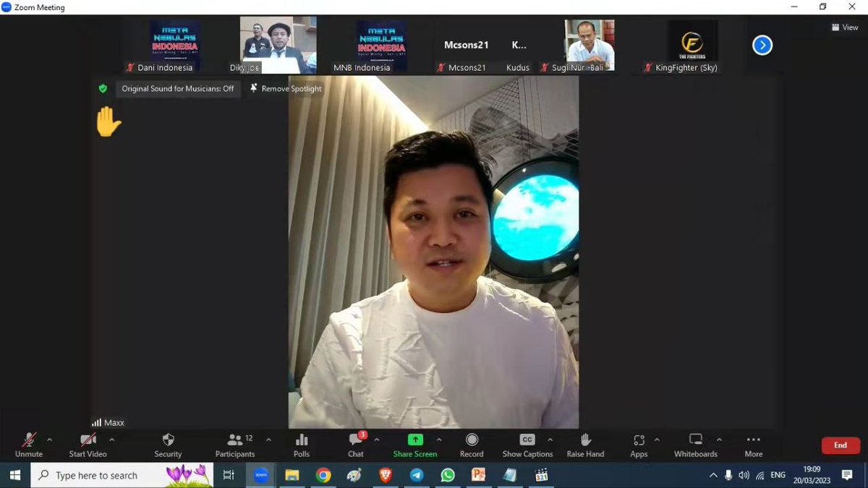Start recording with Record button
This screenshot has width=868, height=488.
[472, 445]
